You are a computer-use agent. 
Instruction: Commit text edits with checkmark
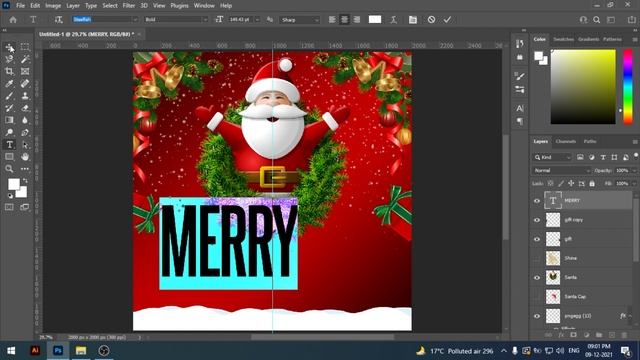coord(447,20)
